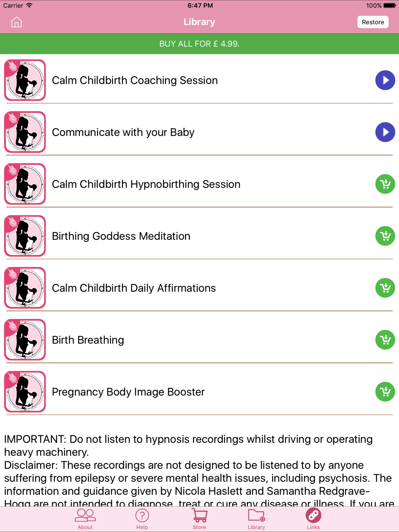Purchase Birthing Goddess Meditation via cart icon

click(385, 236)
